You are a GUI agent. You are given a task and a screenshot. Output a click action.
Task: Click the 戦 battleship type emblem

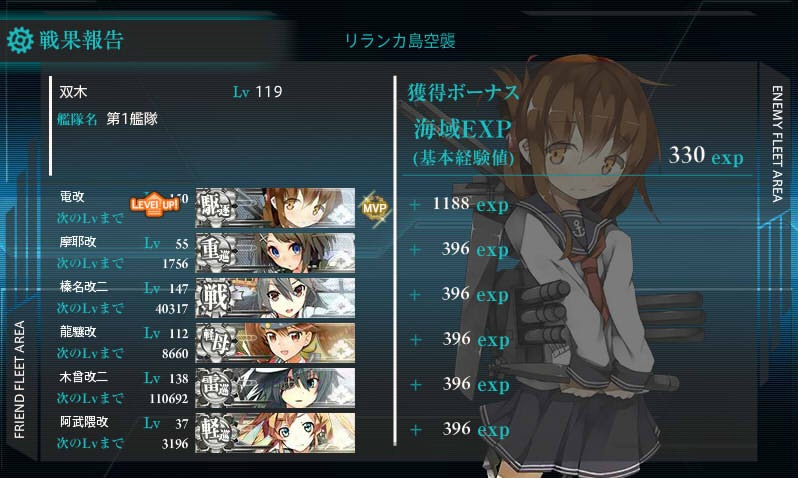[216, 298]
